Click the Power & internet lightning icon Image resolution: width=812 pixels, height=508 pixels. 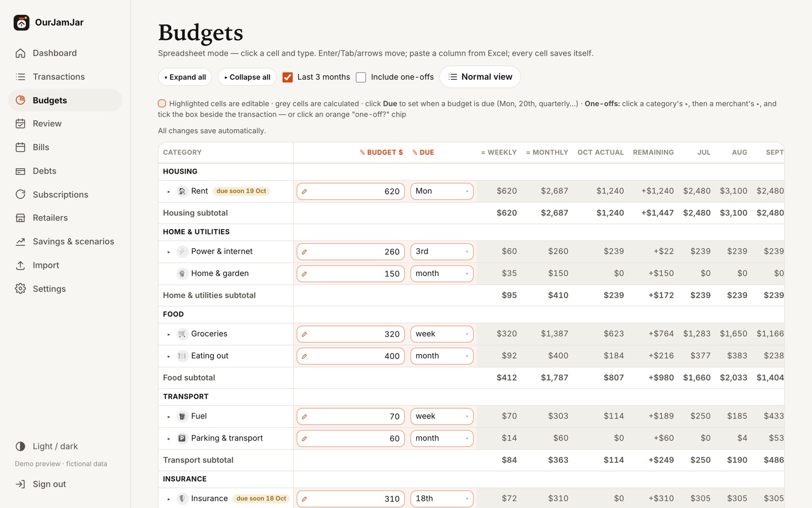click(x=182, y=251)
